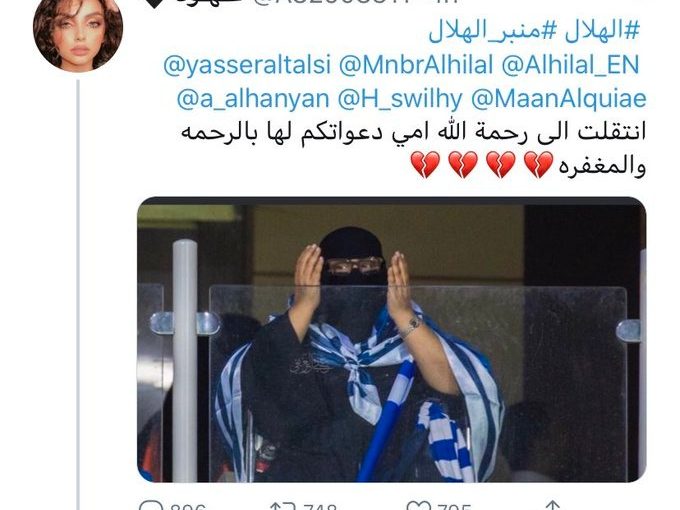Go to the @MaanAlquiae mention
This screenshot has width=680, height=510.
pos(559,99)
